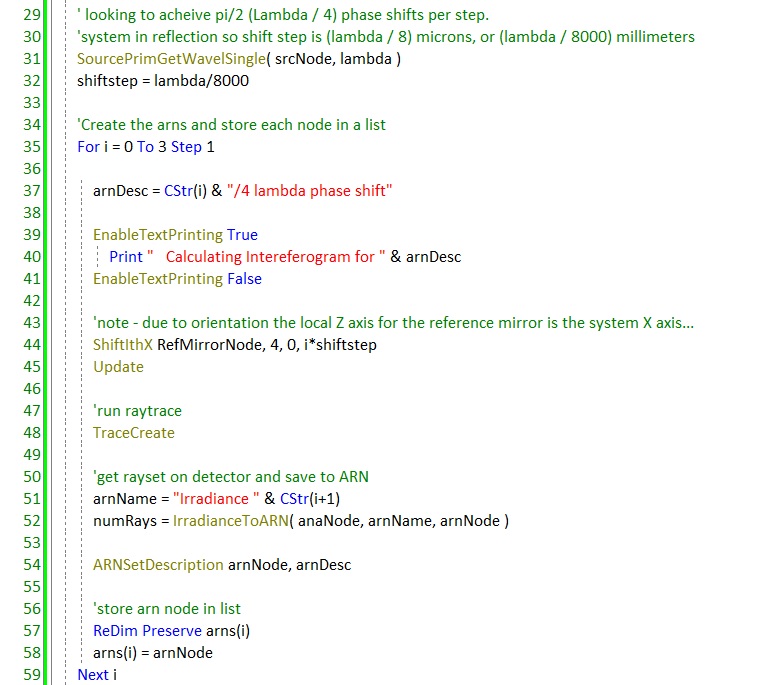Click the ARNSetDescription command
This screenshot has height=685, width=760.
[158, 565]
